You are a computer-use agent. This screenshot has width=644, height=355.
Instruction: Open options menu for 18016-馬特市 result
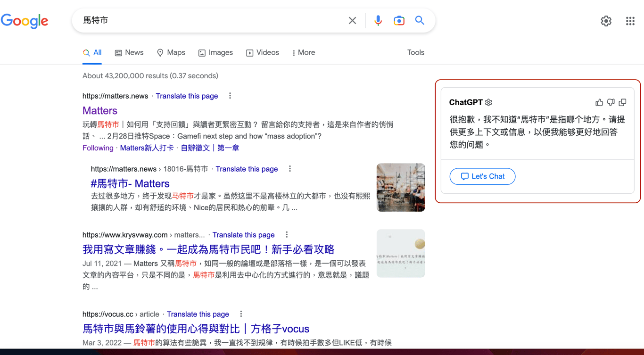pos(290,169)
